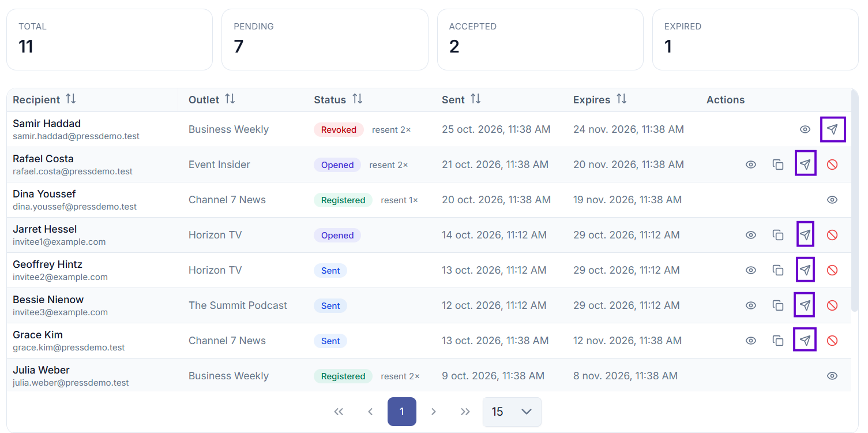Revoke Rafael Costa's invitation
The image size is (868, 433).
pos(832,165)
